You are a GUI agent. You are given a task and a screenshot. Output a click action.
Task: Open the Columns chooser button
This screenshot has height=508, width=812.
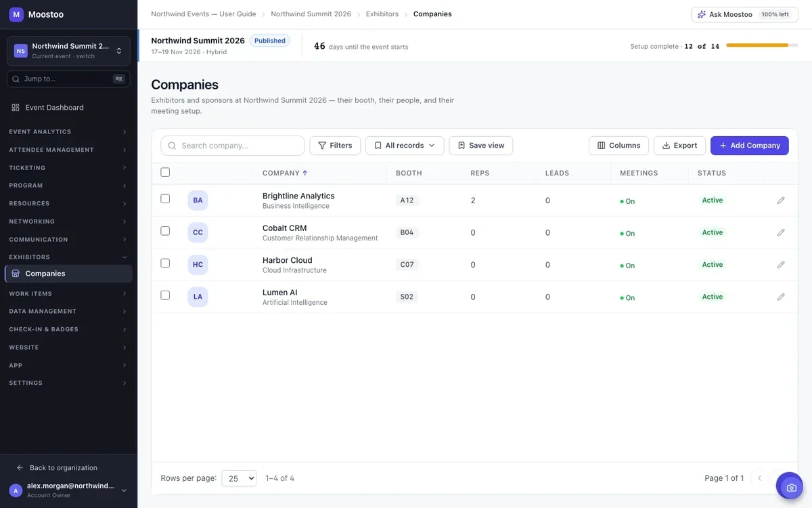click(x=618, y=146)
